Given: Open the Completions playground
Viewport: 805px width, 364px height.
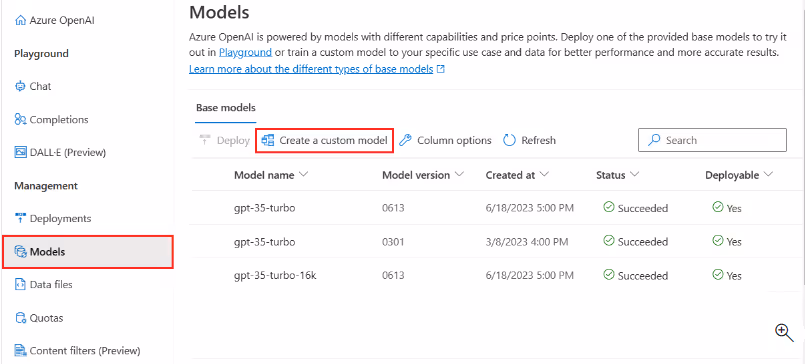Looking at the screenshot, I should tap(51, 120).
